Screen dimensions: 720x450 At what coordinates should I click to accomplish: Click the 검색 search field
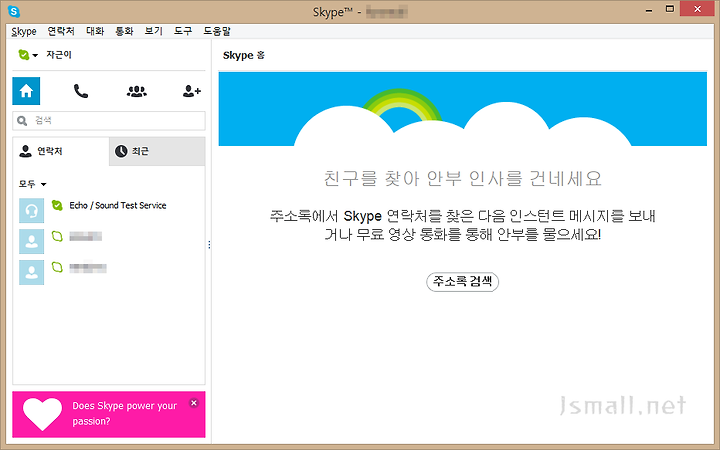pyautogui.click(x=109, y=121)
